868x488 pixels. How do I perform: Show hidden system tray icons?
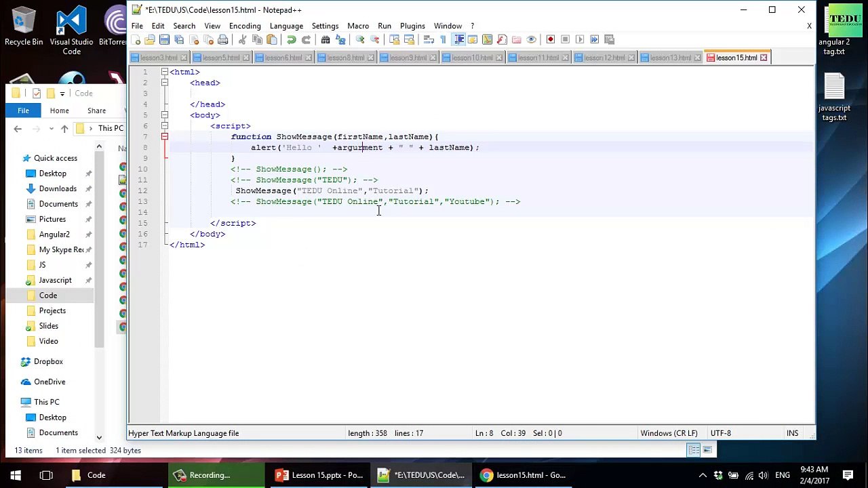(703, 475)
